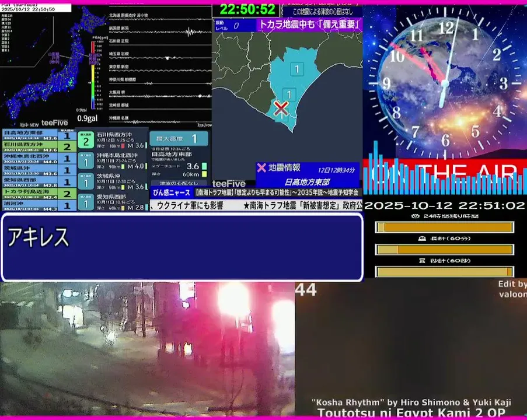The height and width of the screenshot is (420, 527).
Task: Click the Kosha Rhythm song credit text
Action: pos(411,402)
